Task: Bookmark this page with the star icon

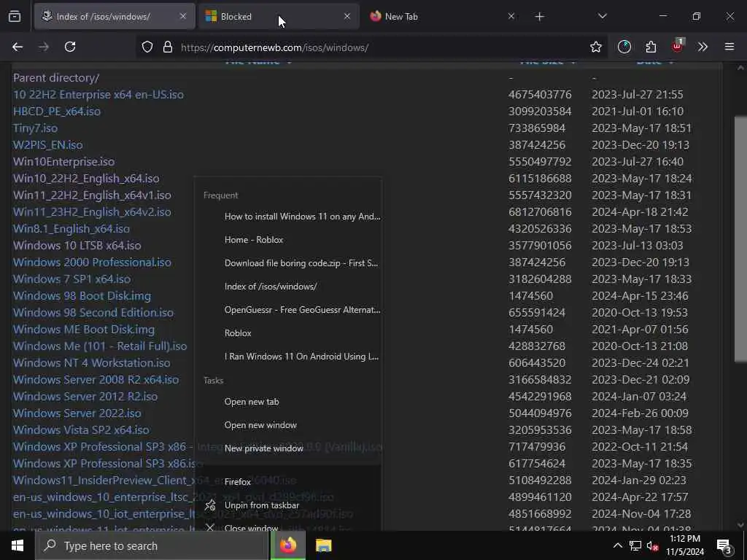Action: (x=595, y=47)
